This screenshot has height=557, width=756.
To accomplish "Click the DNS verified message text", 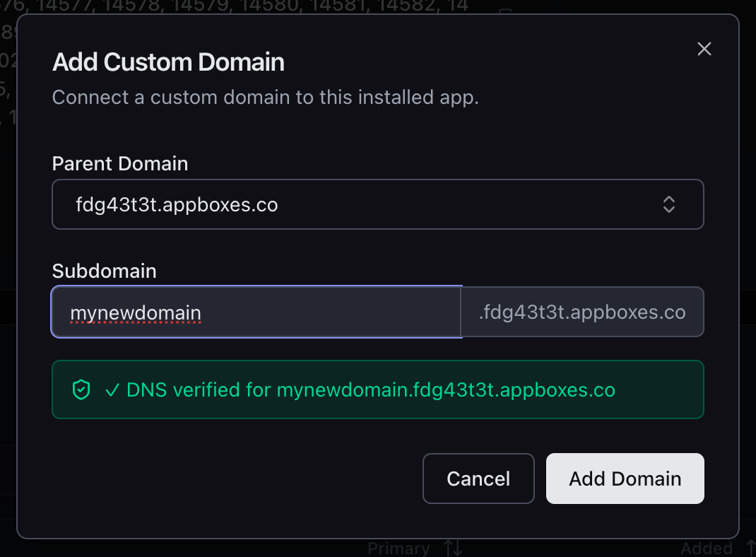I will (360, 389).
